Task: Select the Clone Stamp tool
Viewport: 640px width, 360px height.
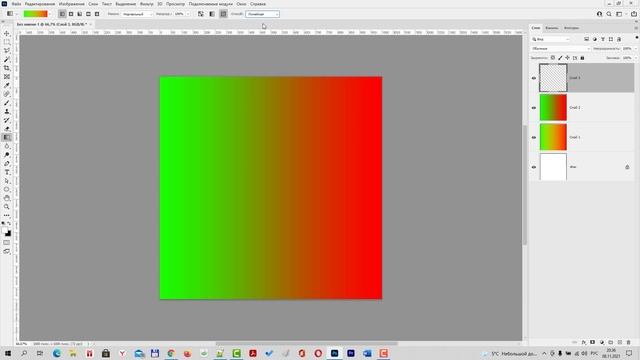Action: point(7,111)
